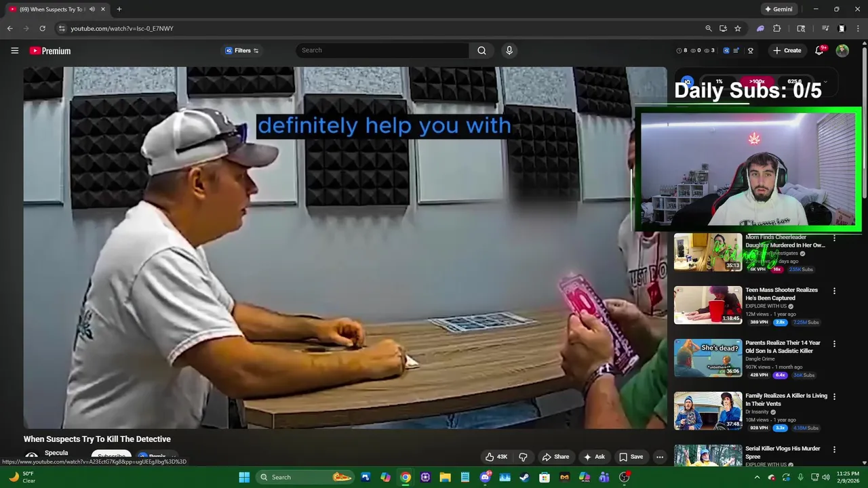
Task: Open the Specula channel link
Action: [56, 453]
